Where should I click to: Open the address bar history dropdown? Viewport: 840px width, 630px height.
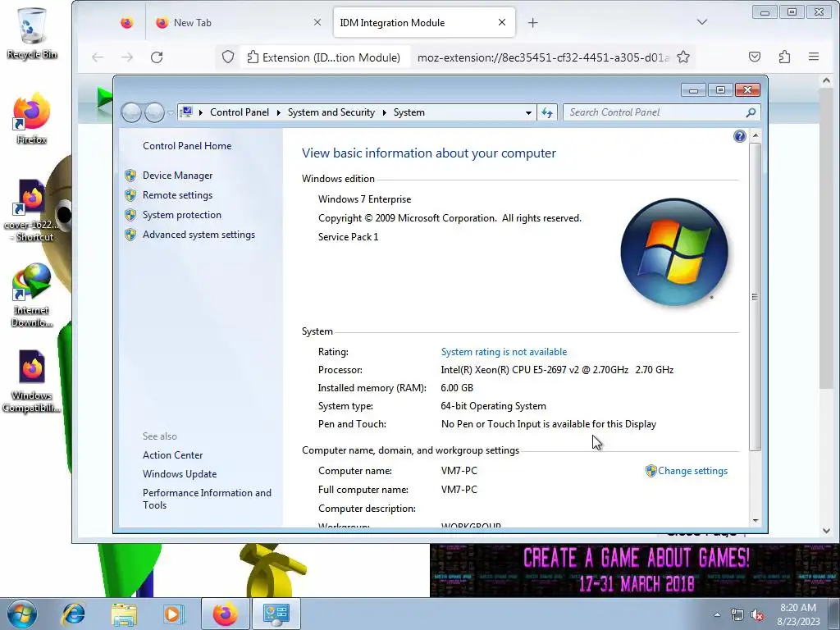pos(528,112)
